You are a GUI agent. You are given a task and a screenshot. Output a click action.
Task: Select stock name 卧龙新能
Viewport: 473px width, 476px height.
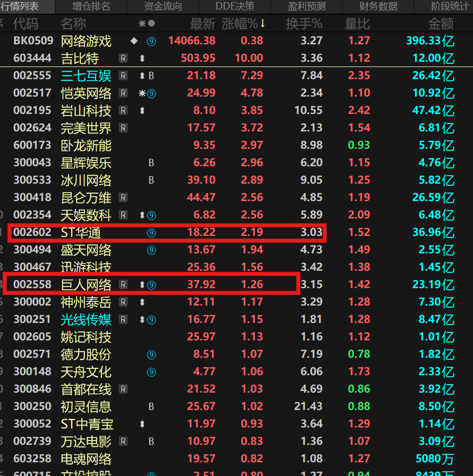tap(86, 146)
